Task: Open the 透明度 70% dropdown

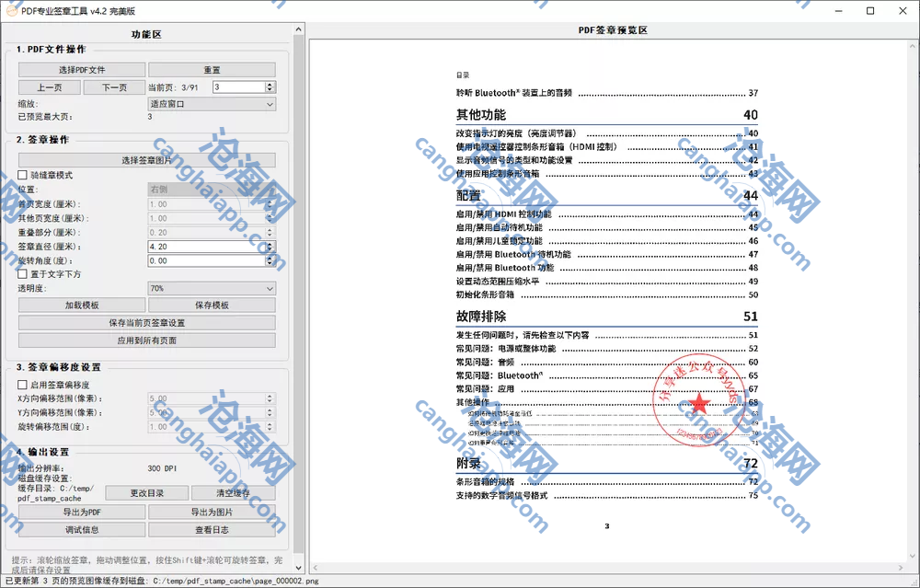Action: point(212,289)
